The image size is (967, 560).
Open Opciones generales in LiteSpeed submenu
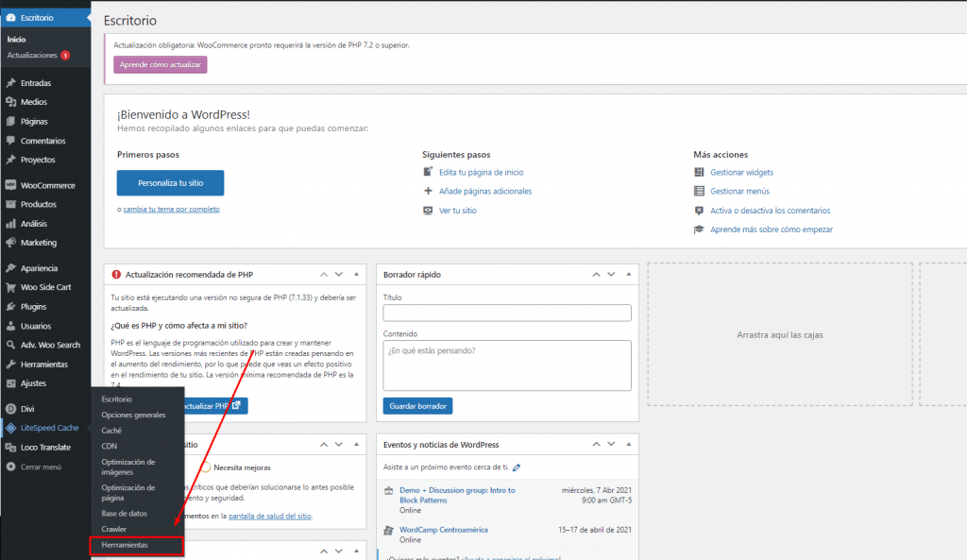[x=134, y=416]
